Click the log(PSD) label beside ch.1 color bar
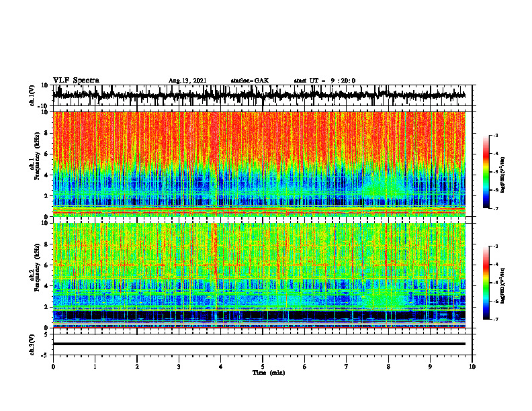Image resolution: width=532 pixels, height=411 pixels. point(502,175)
